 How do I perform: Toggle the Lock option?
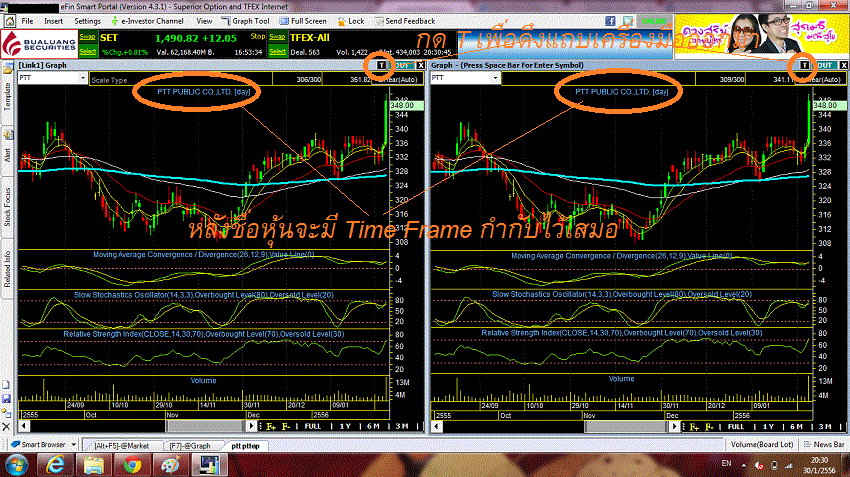(x=351, y=21)
